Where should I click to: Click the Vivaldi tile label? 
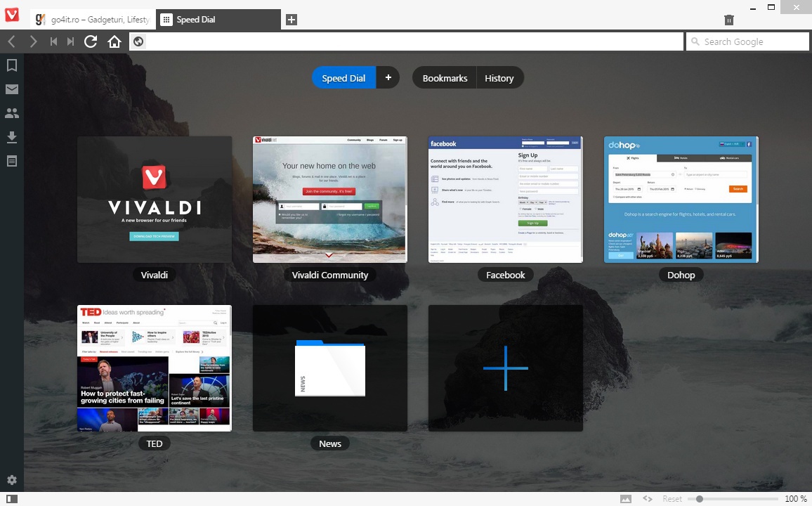pyautogui.click(x=155, y=275)
